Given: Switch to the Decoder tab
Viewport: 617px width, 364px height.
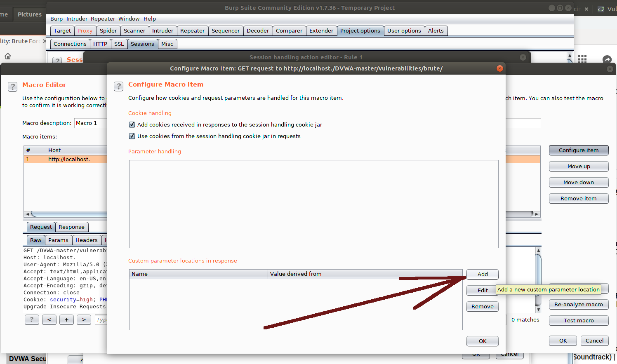Looking at the screenshot, I should (x=258, y=31).
